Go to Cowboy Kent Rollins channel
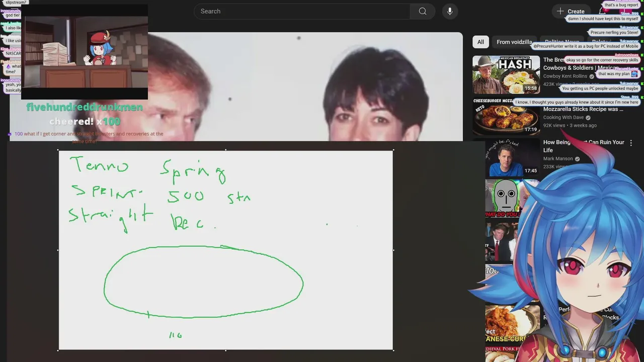 tap(565, 76)
